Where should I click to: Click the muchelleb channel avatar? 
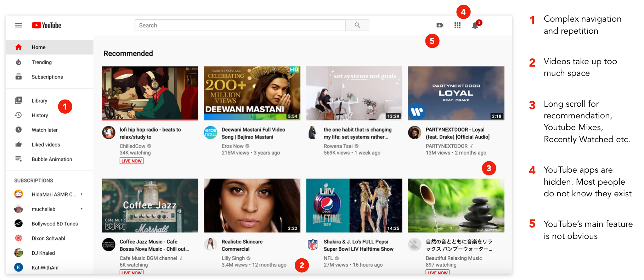(x=18, y=209)
